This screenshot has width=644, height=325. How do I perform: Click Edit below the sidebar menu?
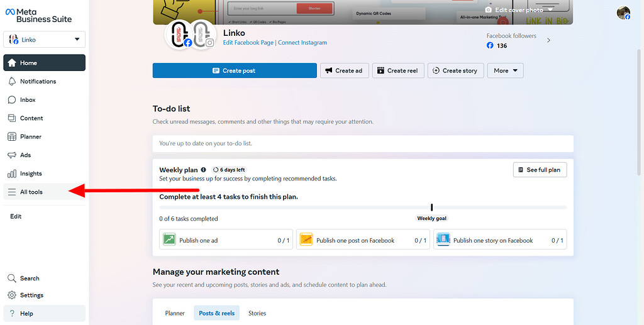[x=16, y=216]
